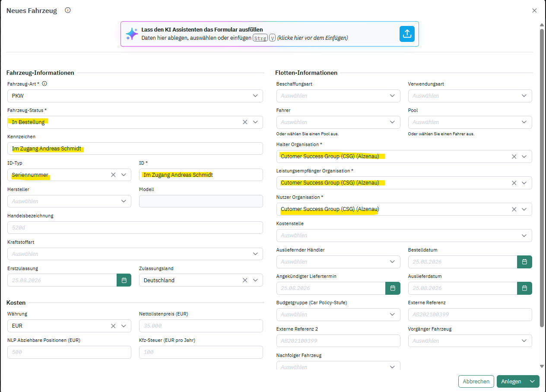Click into the Handelsbezeichnung input field
The width and height of the screenshot is (546, 392).
pos(135,228)
